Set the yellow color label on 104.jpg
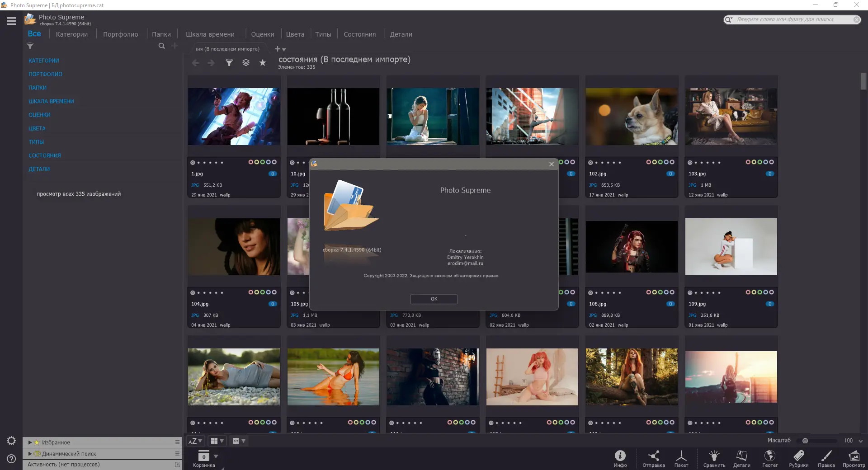This screenshot has width=868, height=470. 257,292
